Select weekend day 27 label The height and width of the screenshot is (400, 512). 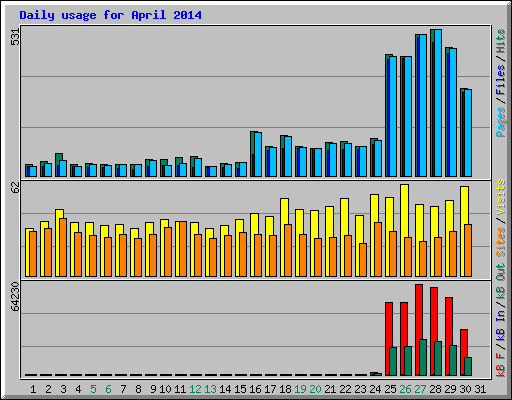point(420,389)
